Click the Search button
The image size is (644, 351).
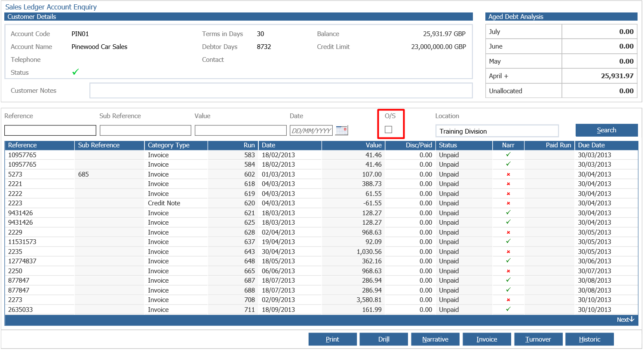click(x=606, y=130)
